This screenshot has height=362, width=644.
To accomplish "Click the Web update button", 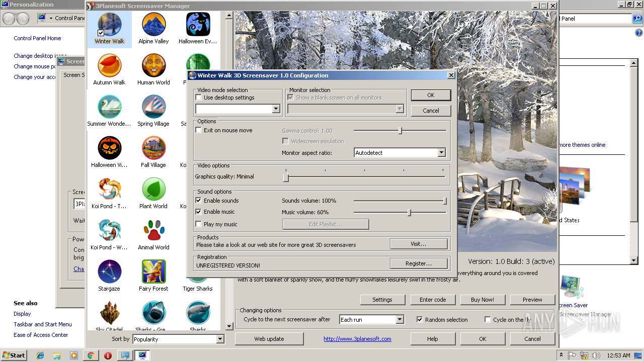I will [x=269, y=339].
